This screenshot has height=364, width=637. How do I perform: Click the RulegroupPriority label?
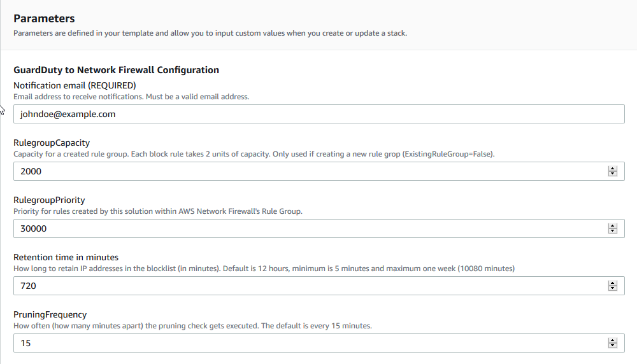point(49,200)
